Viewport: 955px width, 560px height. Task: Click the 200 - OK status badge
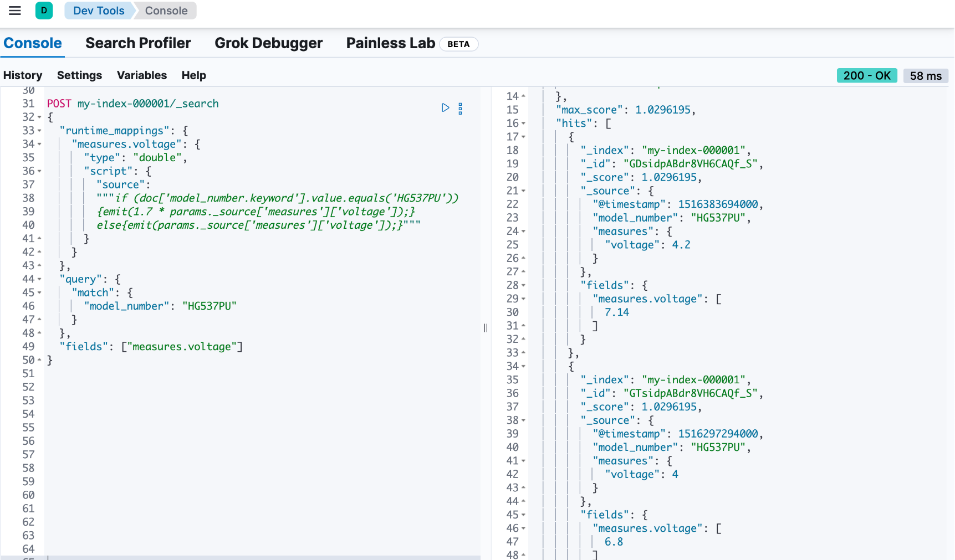pos(866,76)
